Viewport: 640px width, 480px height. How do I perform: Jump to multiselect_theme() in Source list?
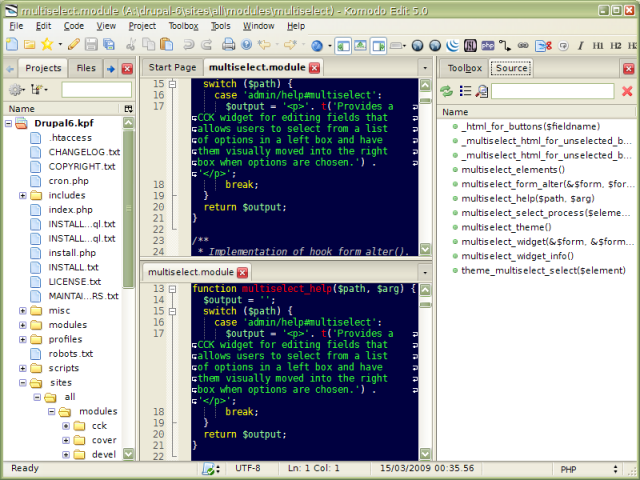(506, 227)
